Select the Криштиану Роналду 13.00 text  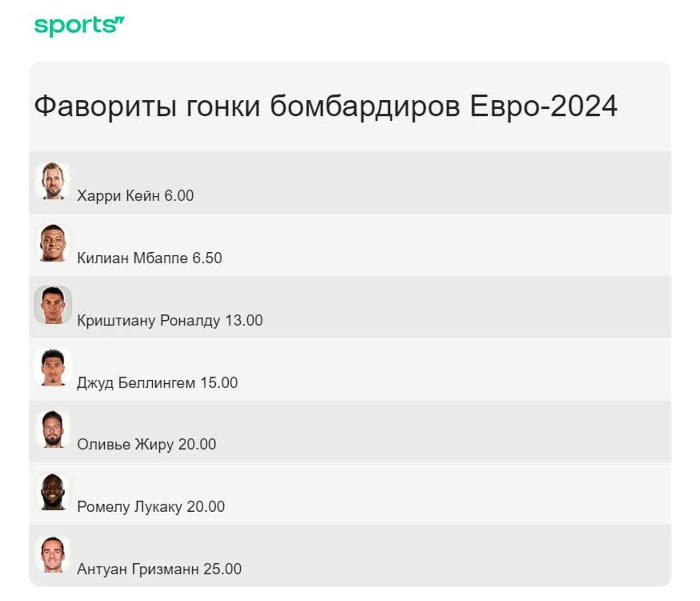tap(170, 320)
